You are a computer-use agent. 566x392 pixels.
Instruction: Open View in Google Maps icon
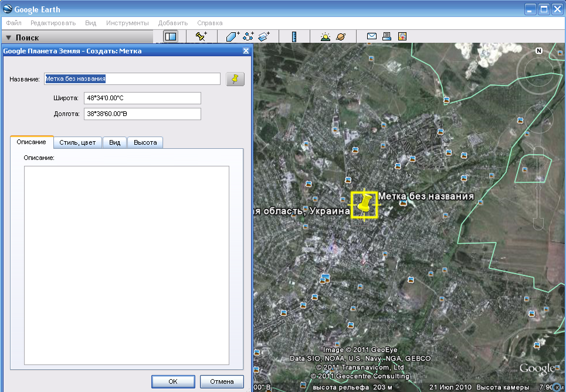[x=402, y=36]
